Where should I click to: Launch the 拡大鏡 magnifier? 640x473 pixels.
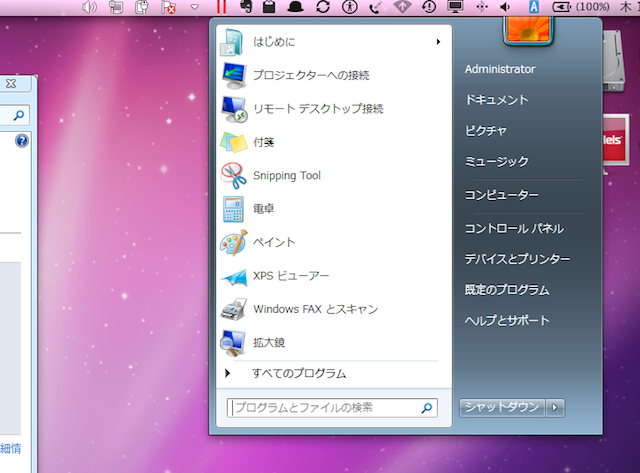[333, 343]
